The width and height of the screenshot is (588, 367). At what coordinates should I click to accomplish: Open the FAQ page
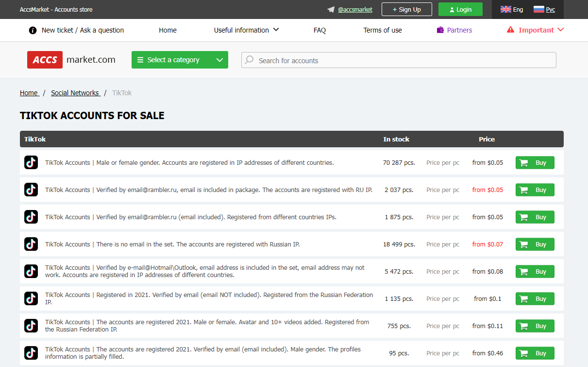point(319,30)
